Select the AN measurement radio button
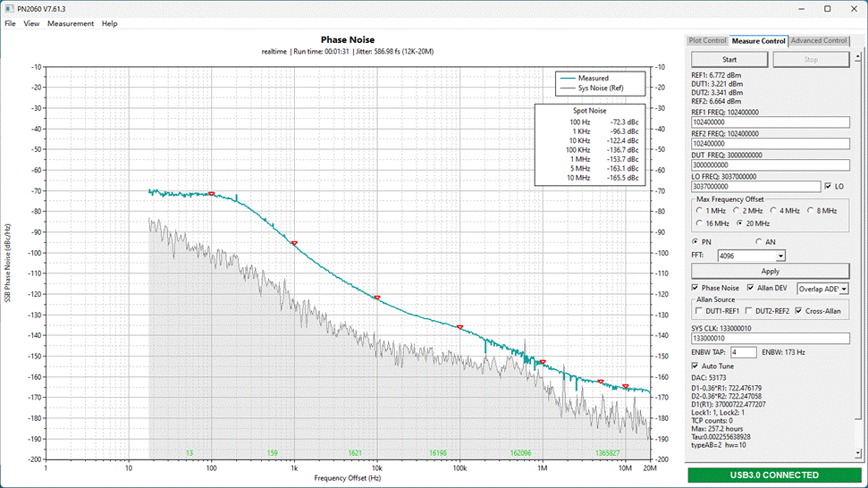Screen dimensions: 868x488 pos(759,242)
